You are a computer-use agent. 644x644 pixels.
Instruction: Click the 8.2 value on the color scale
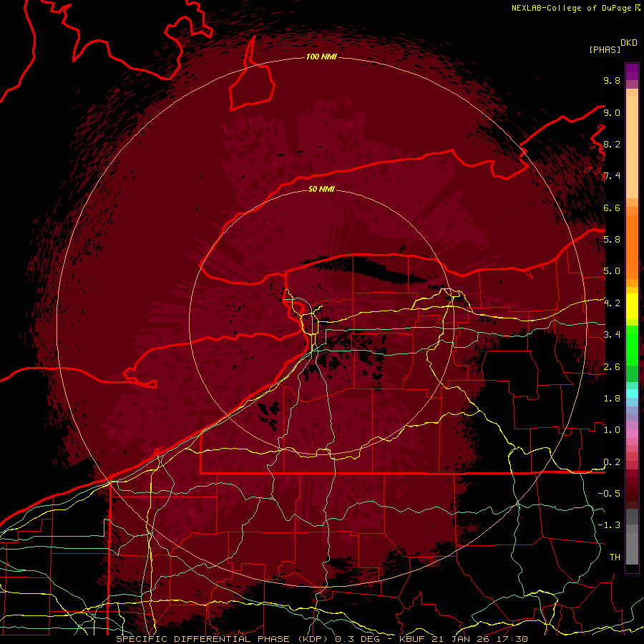[612, 144]
